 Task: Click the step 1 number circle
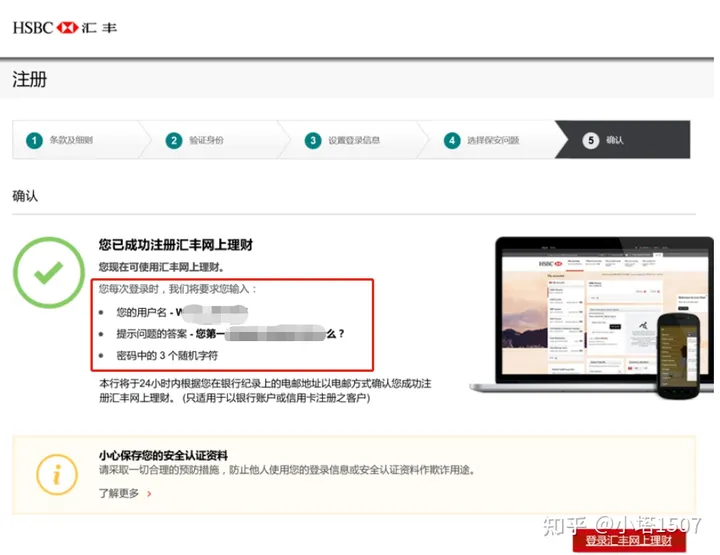pos(34,140)
